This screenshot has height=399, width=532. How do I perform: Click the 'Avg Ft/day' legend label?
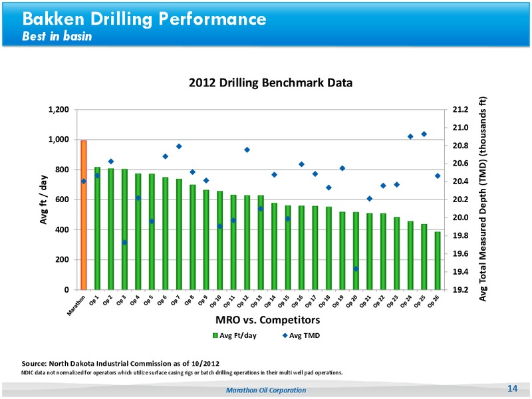(238, 336)
